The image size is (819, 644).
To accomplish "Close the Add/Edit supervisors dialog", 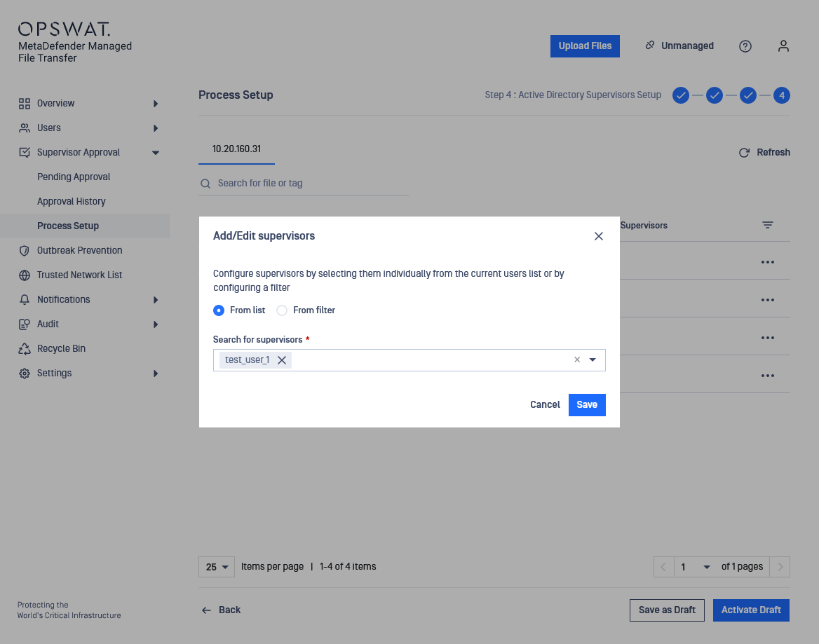I will pos(599,236).
